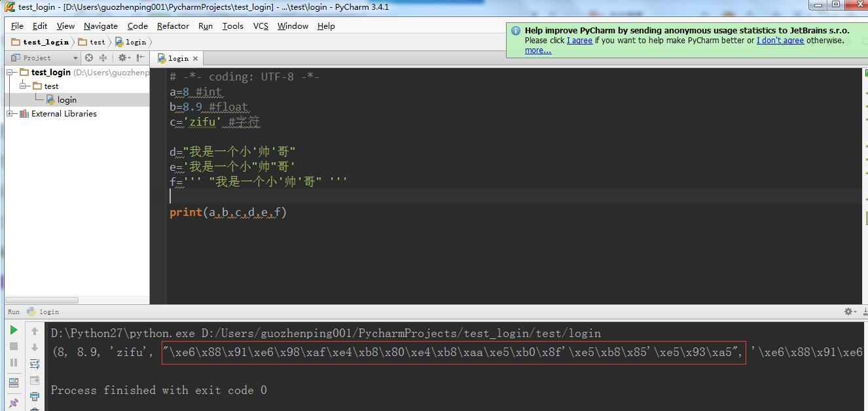Open the Edit menu
This screenshot has height=411, width=868.
tap(40, 26)
